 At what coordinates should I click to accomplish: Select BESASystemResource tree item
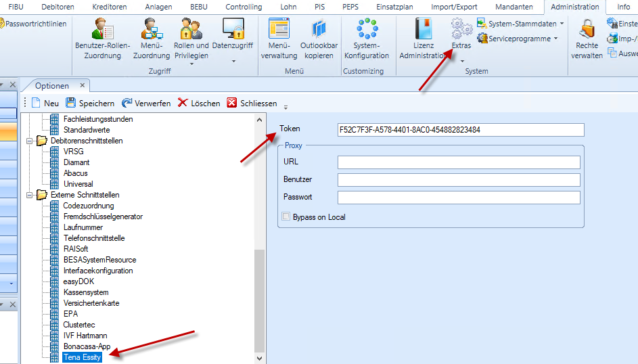(99, 260)
